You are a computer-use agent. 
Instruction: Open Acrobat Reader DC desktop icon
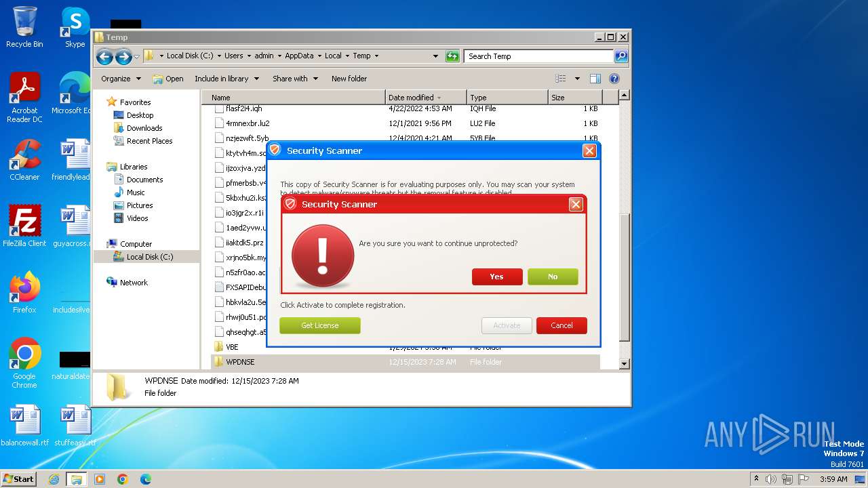click(24, 98)
